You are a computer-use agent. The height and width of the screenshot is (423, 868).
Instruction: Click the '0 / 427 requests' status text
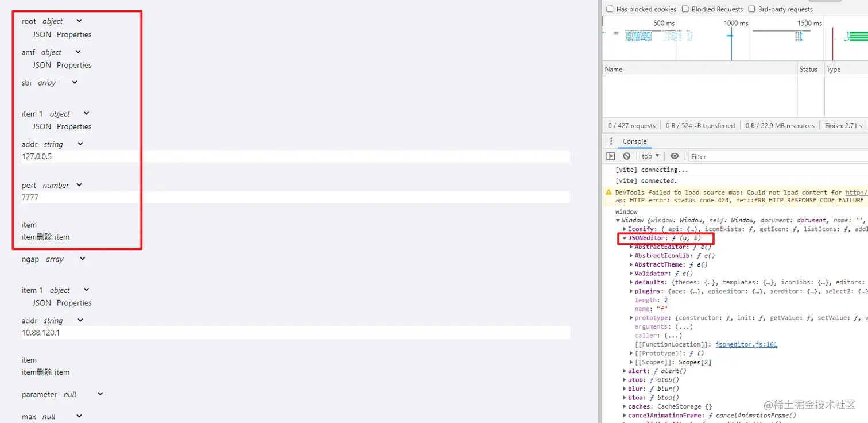(x=631, y=126)
